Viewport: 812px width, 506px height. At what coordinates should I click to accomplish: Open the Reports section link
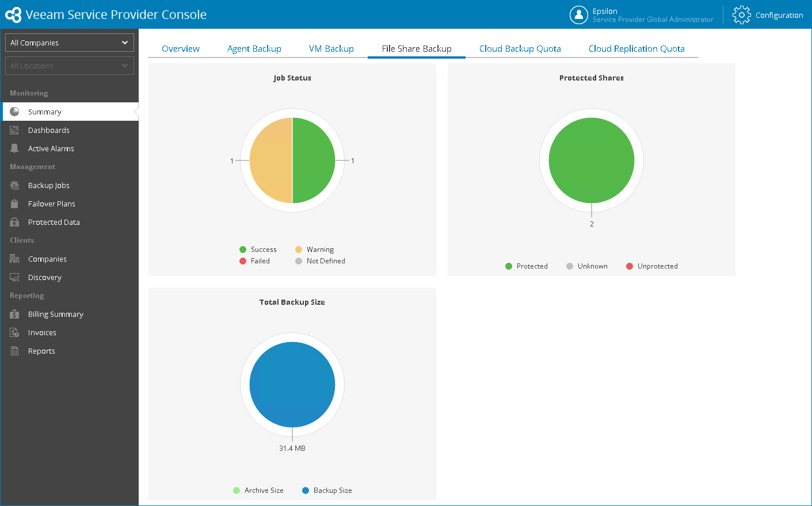click(x=41, y=351)
